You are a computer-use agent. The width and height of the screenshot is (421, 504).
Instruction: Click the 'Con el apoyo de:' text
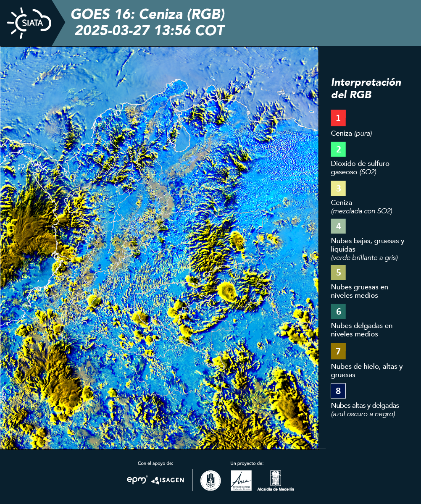pos(155,463)
